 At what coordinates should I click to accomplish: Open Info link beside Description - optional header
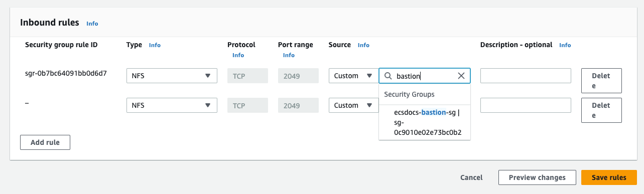[x=565, y=45]
